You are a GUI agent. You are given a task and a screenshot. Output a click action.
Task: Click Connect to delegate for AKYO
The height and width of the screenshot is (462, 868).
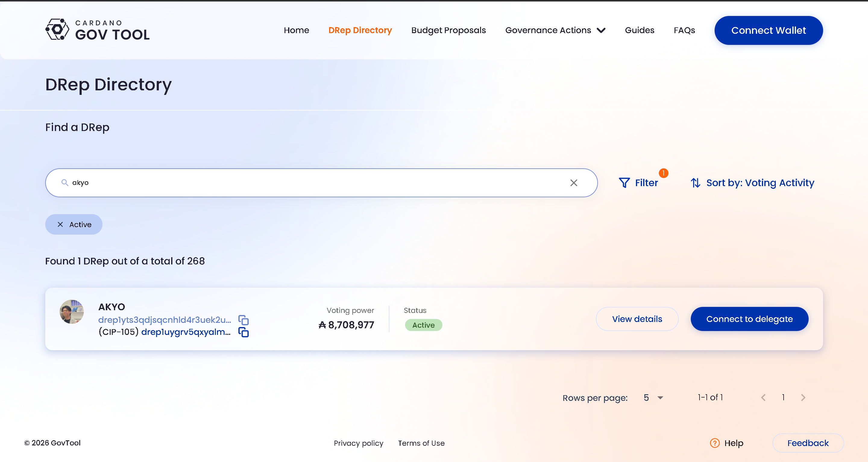pyautogui.click(x=749, y=319)
